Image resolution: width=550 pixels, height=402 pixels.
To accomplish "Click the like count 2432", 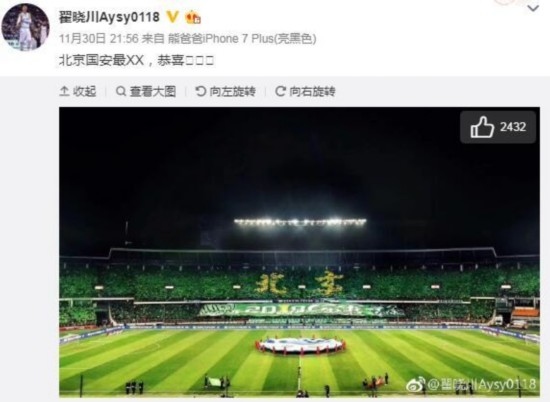I will point(513,127).
